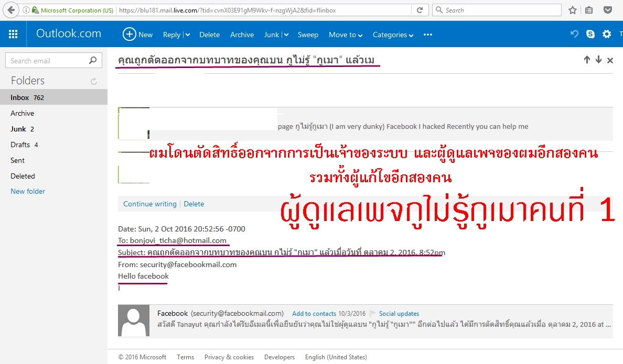The width and height of the screenshot is (623, 364).
Task: Click the Hello facebook text
Action: [x=144, y=276]
